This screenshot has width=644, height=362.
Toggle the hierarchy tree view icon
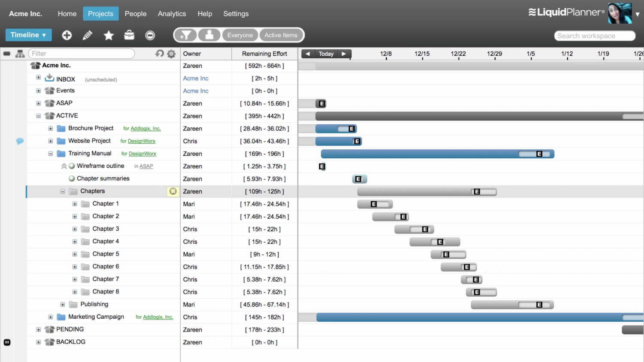(20, 53)
